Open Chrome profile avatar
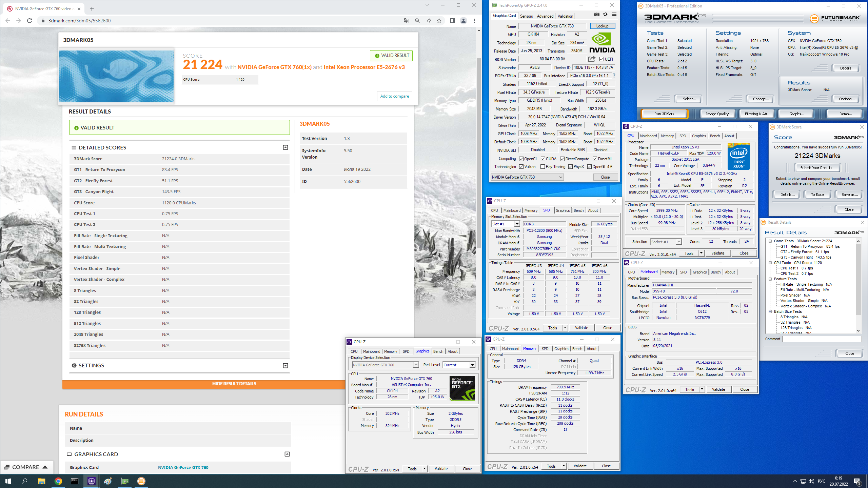 (x=463, y=21)
